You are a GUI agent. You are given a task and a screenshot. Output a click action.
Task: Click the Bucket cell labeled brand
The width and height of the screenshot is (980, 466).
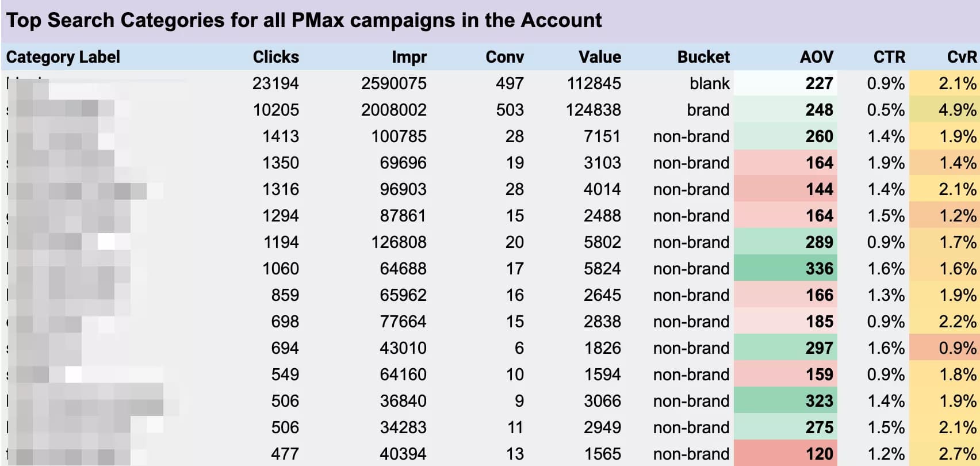click(707, 110)
